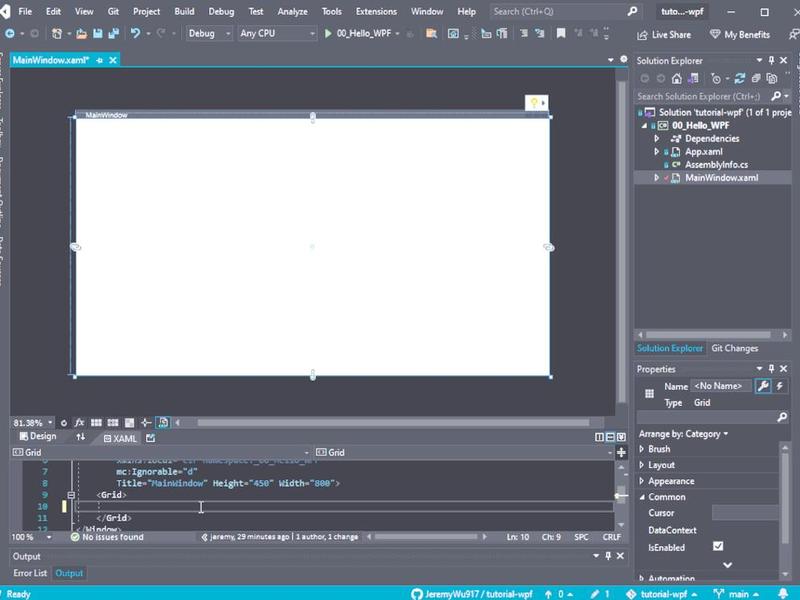This screenshot has height=600, width=800.
Task: Toggle the highlighted disable project code button
Action: (163, 422)
